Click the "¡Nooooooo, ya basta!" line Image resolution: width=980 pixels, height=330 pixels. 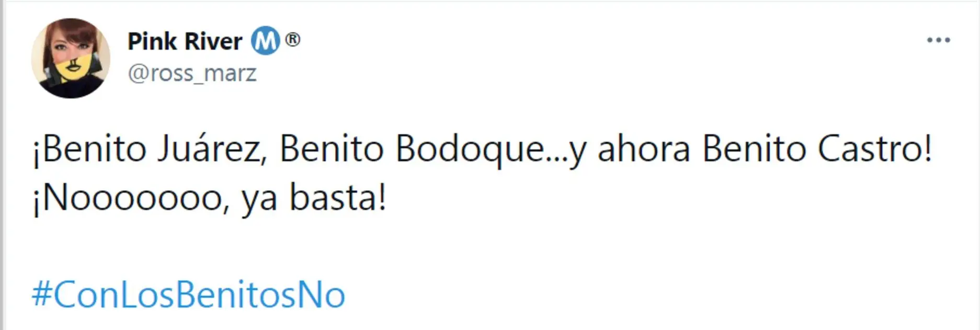pyautogui.click(x=209, y=199)
